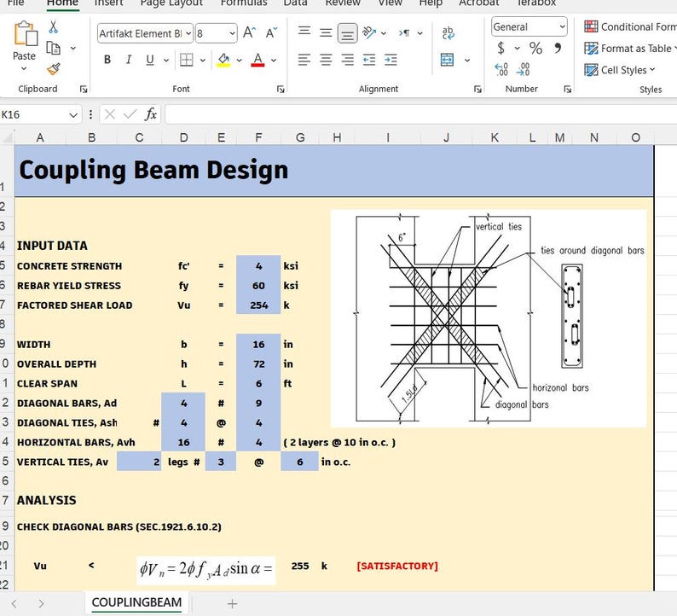Switch to Formulas tab
This screenshot has height=616, width=677.
[x=244, y=3]
